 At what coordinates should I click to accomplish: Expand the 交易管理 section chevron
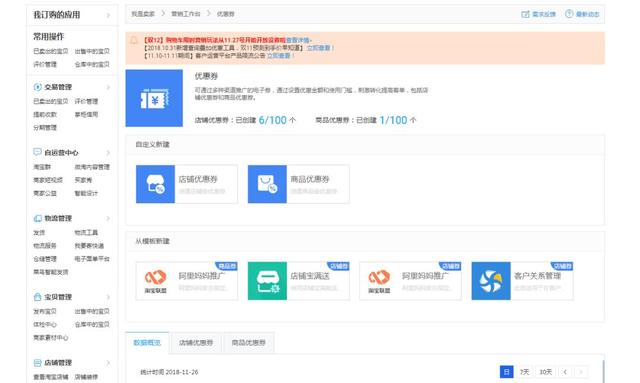point(108,87)
